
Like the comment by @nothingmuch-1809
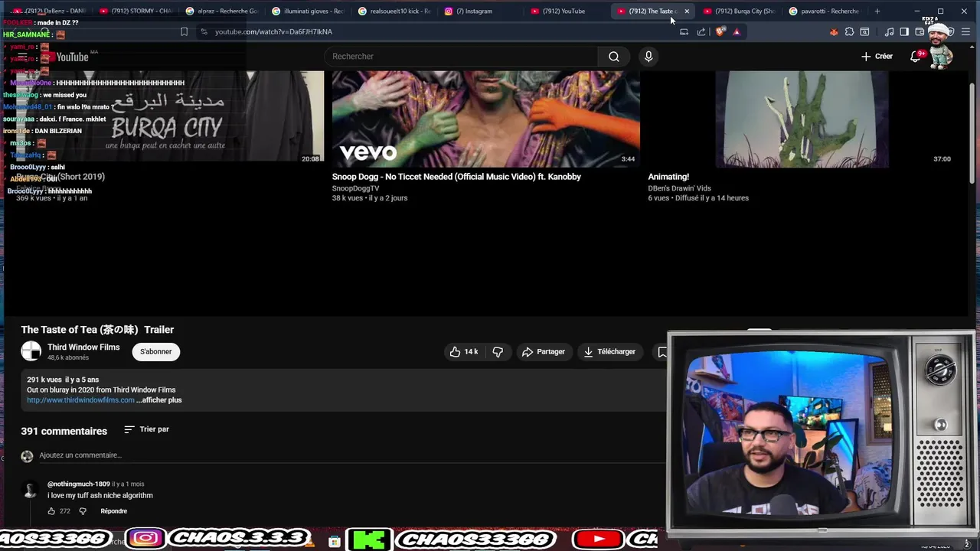point(51,511)
